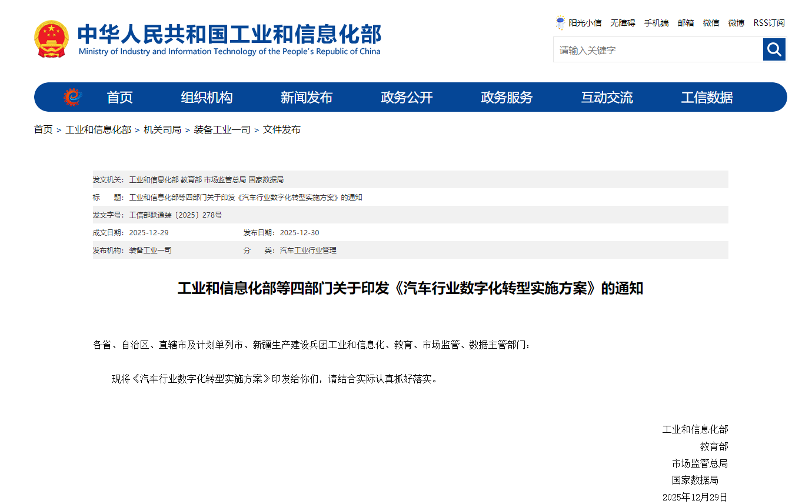Navigate to 互动交流 section
This screenshot has width=812, height=504.
click(x=607, y=98)
